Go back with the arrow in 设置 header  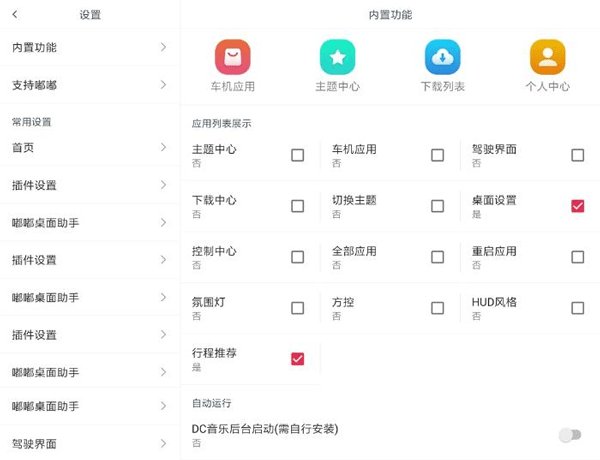[15, 15]
